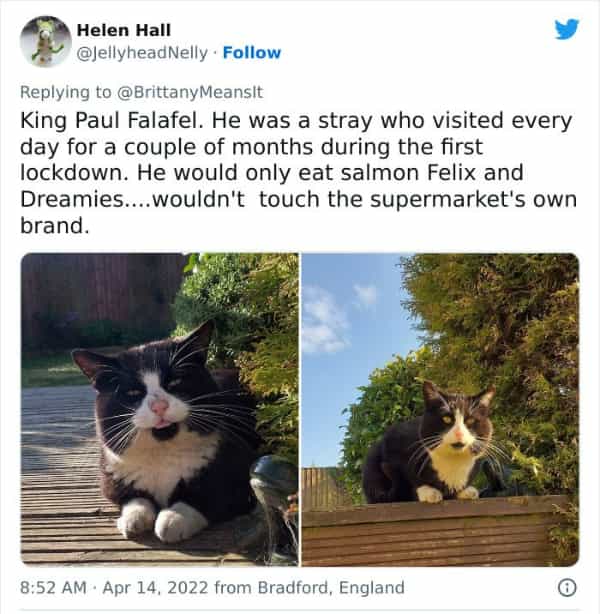This screenshot has width=600, height=614.
Task: Click the cat's white paws in left photo
Action: pyautogui.click(x=160, y=520)
